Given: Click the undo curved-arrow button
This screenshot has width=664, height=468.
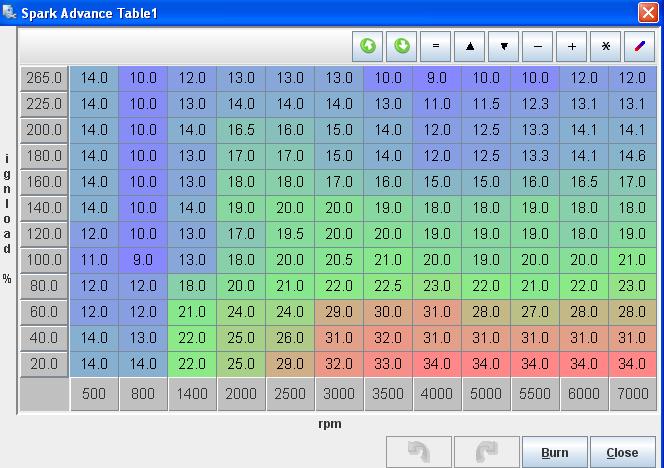Looking at the screenshot, I should (x=419, y=452).
